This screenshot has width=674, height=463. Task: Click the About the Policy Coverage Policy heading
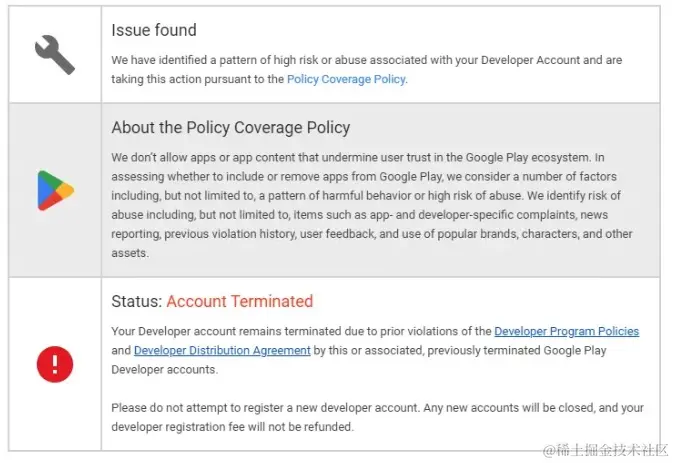click(230, 128)
